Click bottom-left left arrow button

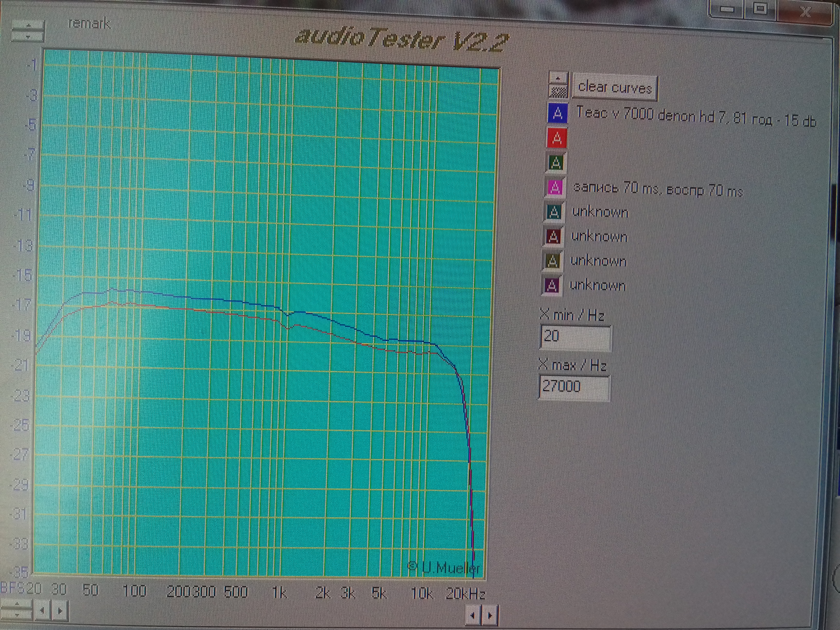[42, 611]
